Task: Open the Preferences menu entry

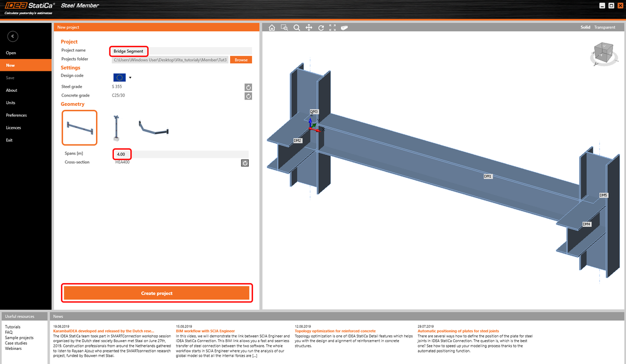Action: point(16,115)
